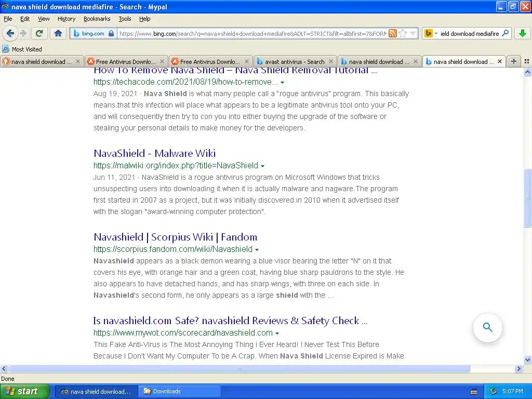Open the address bar history dropdown arrow
The height and width of the screenshot is (399, 532).
click(413, 33)
